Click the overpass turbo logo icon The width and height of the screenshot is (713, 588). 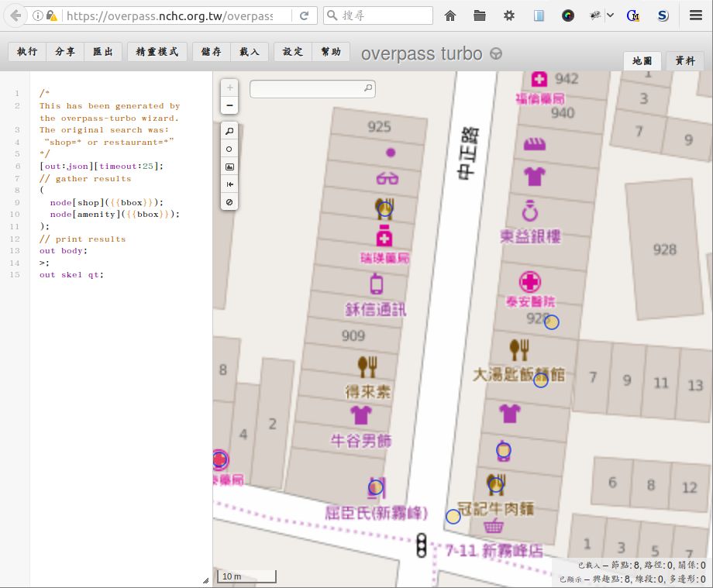[x=496, y=54]
